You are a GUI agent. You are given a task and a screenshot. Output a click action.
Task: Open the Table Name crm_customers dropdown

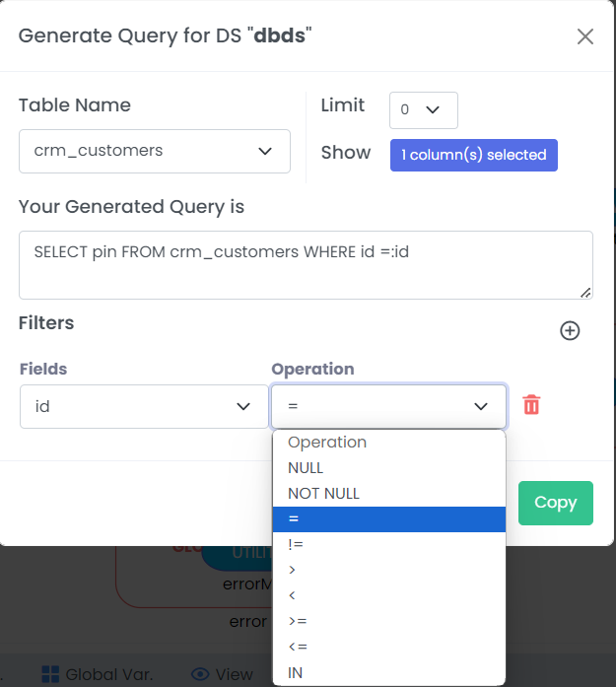155,151
